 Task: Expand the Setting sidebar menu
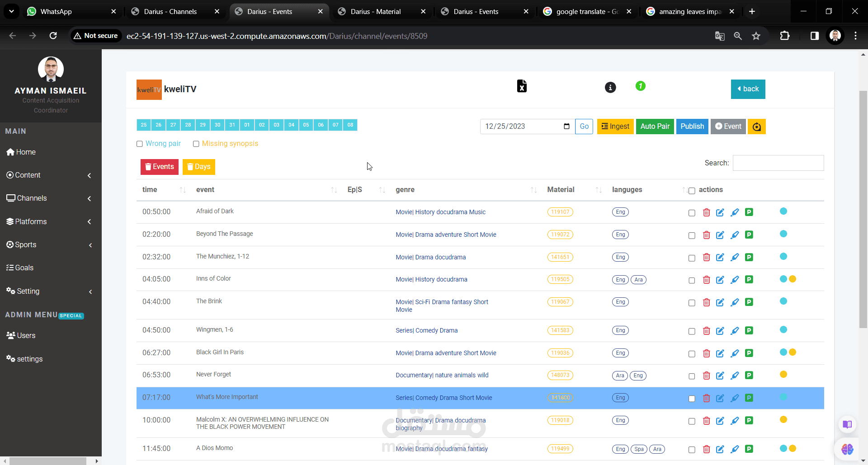51,291
